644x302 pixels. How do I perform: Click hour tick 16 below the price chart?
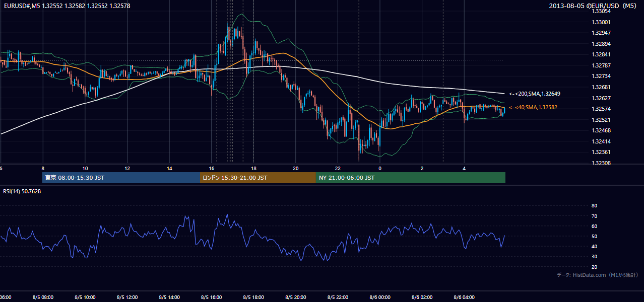tap(212, 168)
